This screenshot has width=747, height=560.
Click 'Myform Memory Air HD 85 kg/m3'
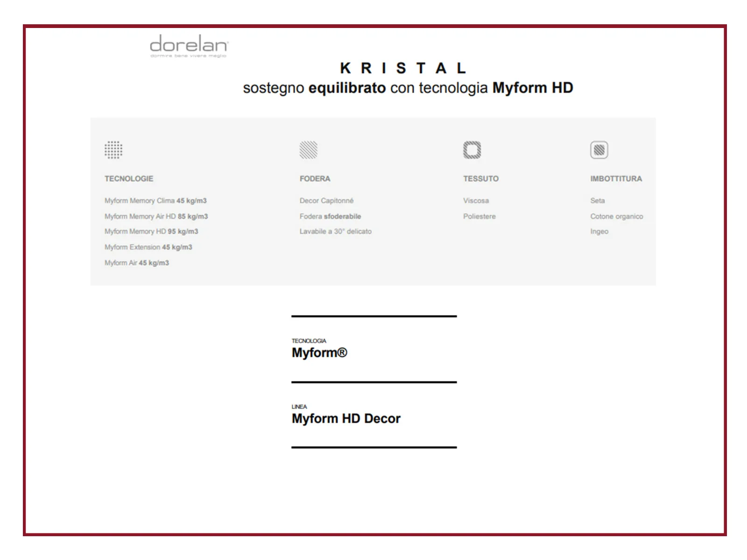pyautogui.click(x=156, y=217)
